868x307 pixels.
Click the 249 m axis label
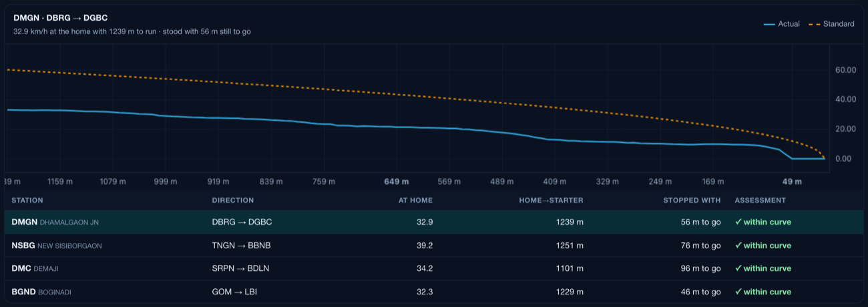[660, 182]
